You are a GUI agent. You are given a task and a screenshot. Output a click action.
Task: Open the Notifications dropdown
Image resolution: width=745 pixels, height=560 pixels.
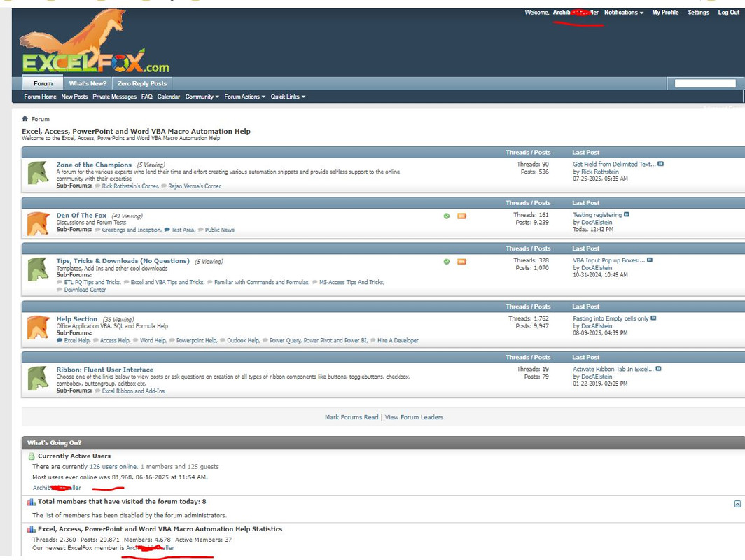coord(624,13)
